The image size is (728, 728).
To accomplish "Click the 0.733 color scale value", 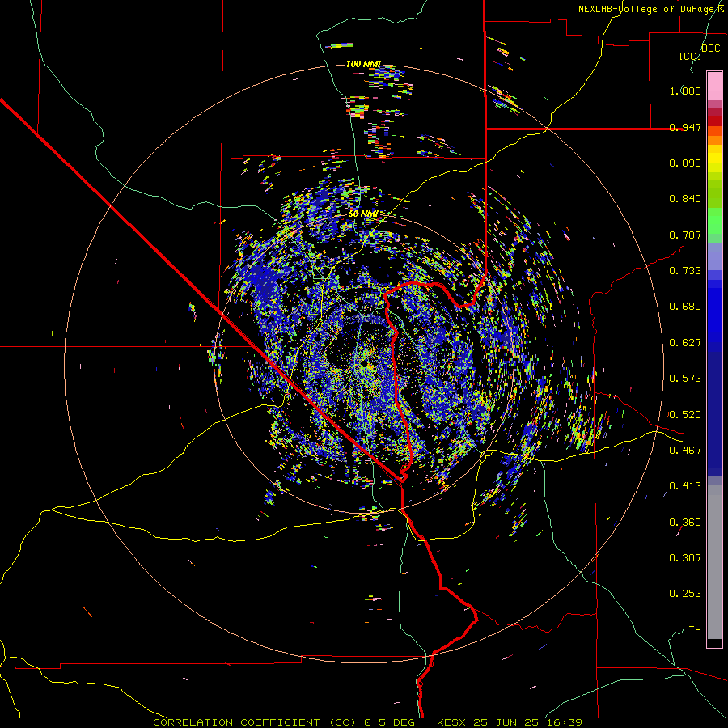I will click(685, 271).
